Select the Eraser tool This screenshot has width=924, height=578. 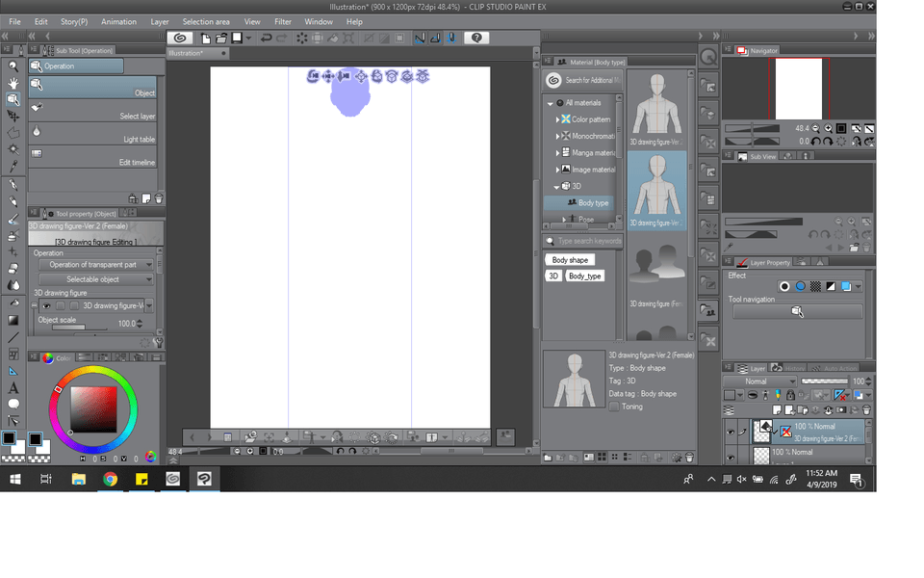click(13, 269)
